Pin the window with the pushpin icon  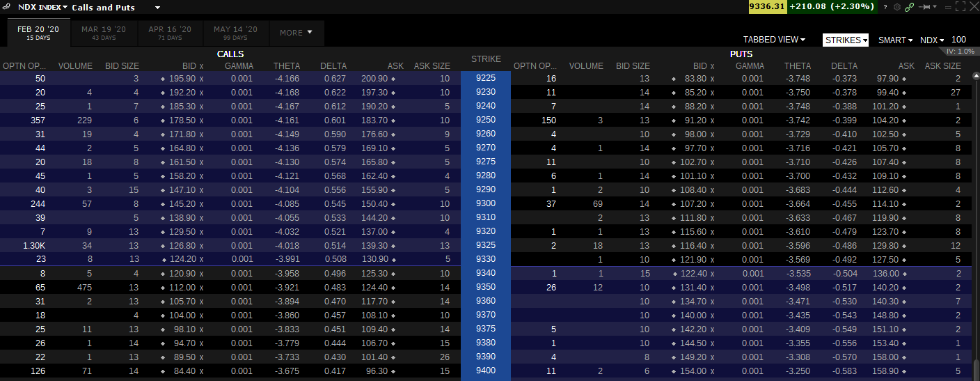point(926,7)
